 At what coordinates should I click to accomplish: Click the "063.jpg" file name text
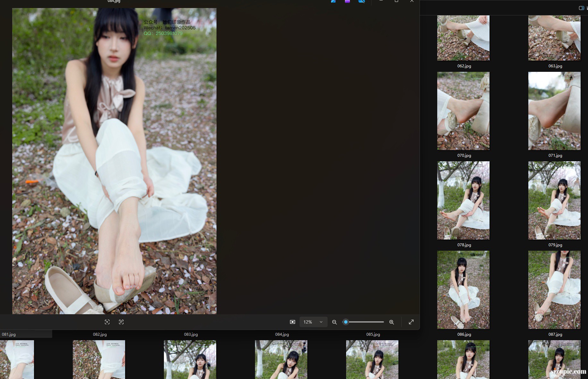[x=555, y=66]
